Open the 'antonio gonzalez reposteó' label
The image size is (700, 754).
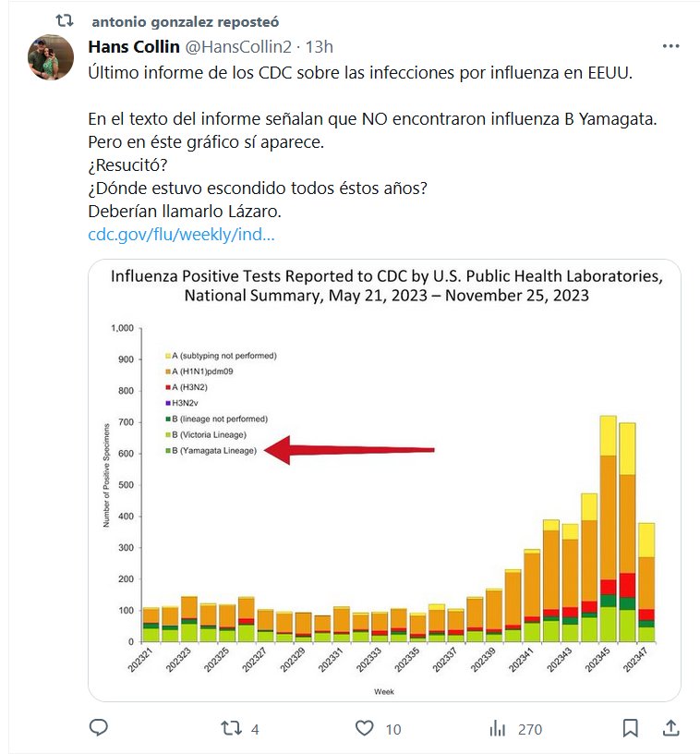186,20
